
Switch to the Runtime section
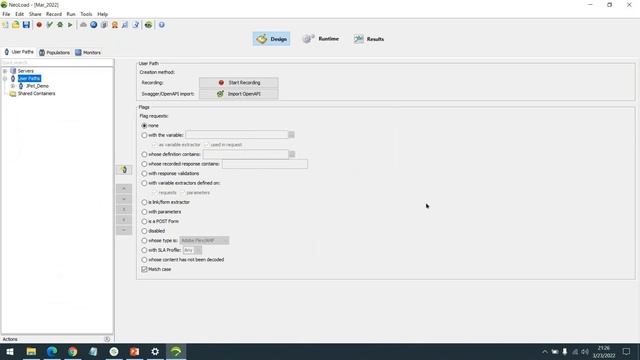pyautogui.click(x=320, y=39)
